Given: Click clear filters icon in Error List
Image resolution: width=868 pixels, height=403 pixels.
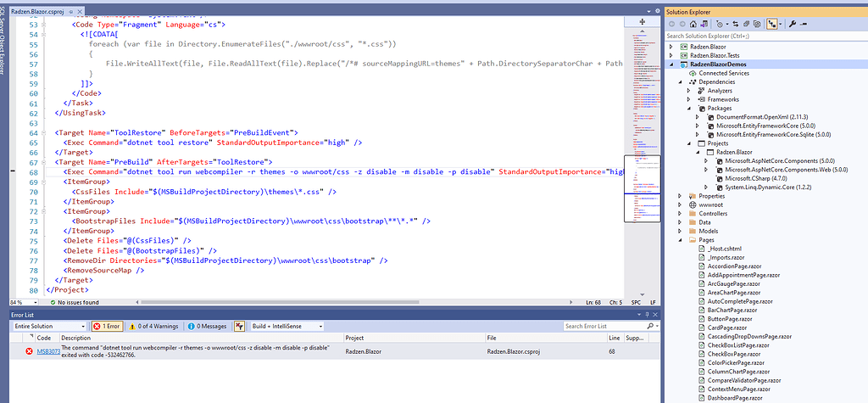Looking at the screenshot, I should (239, 327).
